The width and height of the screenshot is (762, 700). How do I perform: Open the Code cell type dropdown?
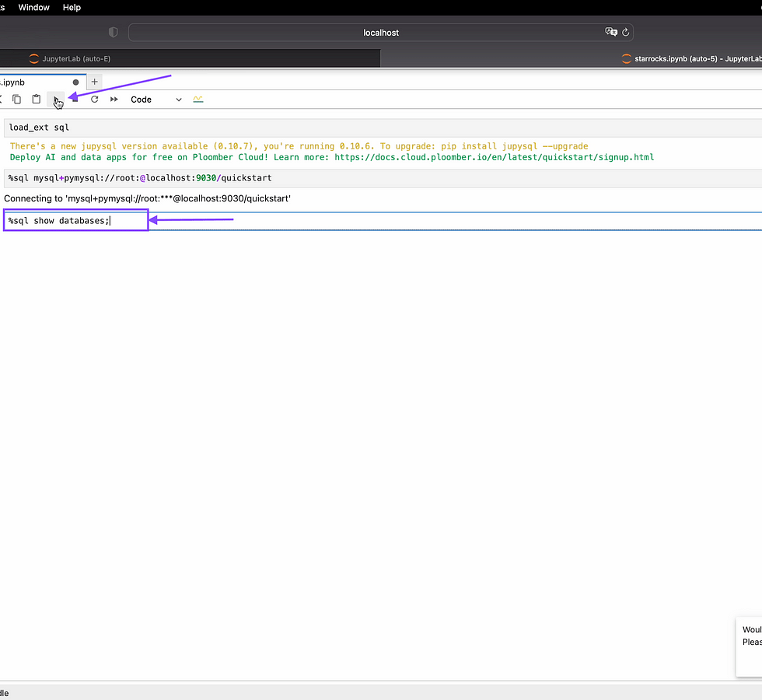tap(156, 100)
